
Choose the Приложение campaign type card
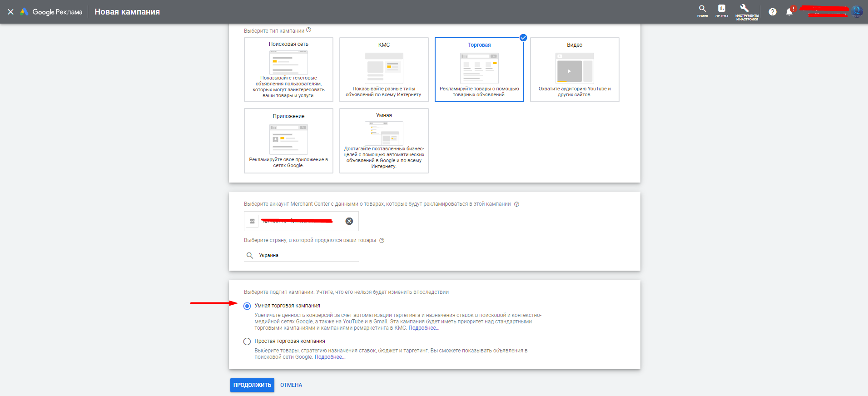288,140
